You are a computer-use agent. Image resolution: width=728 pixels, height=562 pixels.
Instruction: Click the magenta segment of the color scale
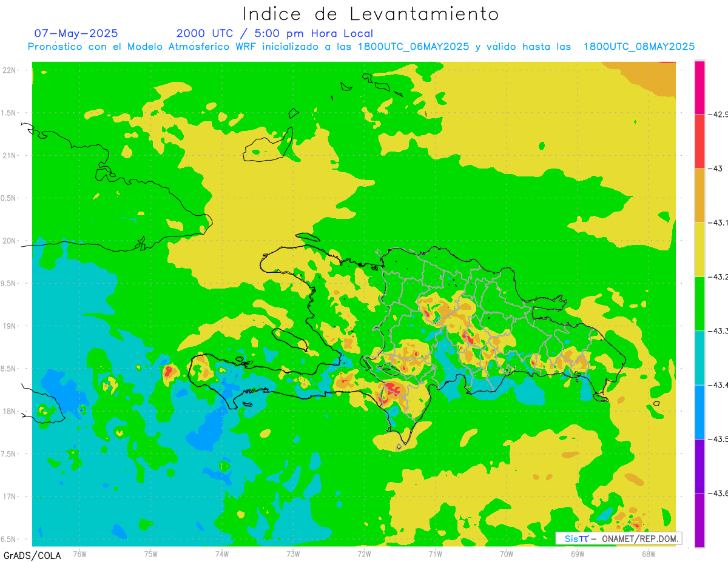point(699,87)
